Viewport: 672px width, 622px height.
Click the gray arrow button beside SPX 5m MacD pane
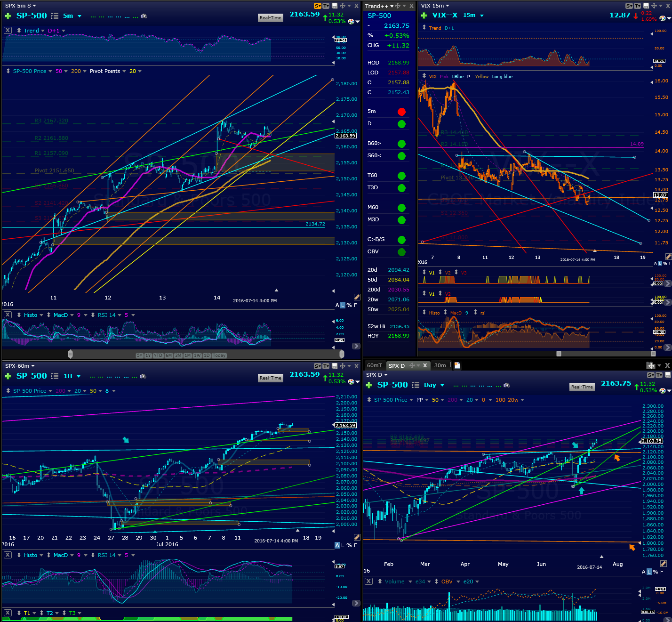pos(356,346)
